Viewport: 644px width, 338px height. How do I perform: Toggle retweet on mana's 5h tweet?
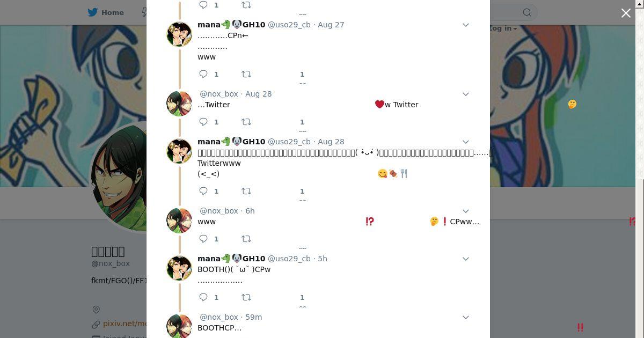pos(246,297)
